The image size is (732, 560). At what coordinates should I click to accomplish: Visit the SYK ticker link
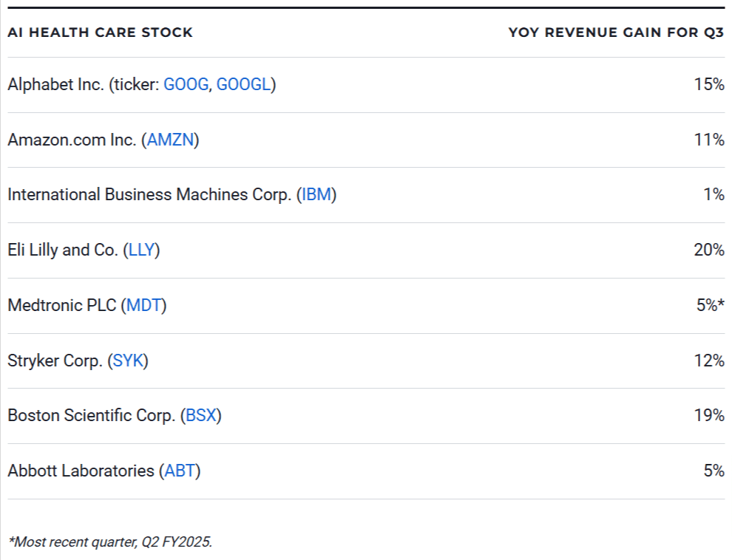click(128, 361)
